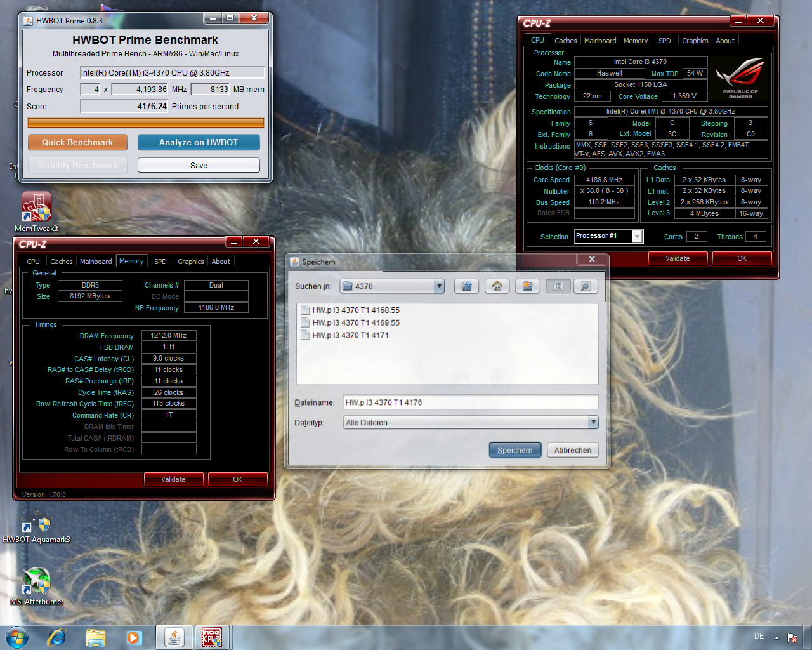Viewport: 812px width, 650px height.
Task: Open Windows Media Player from taskbar
Action: [x=134, y=637]
